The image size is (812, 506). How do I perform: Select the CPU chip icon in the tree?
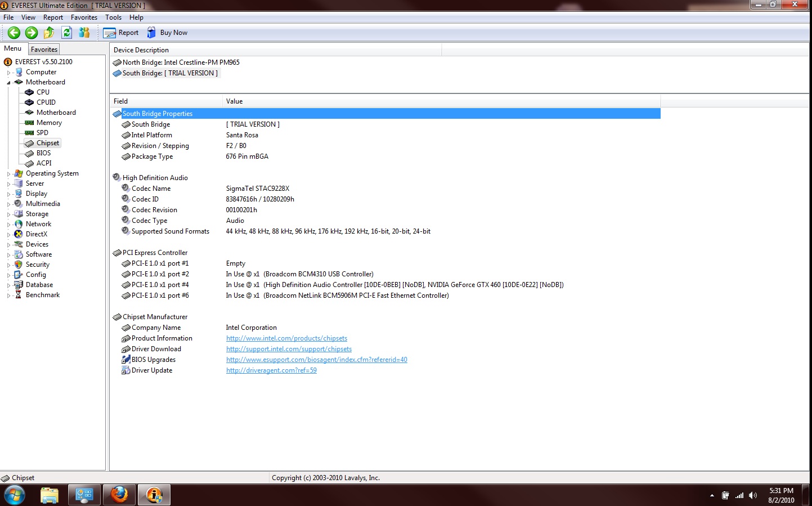click(x=29, y=92)
